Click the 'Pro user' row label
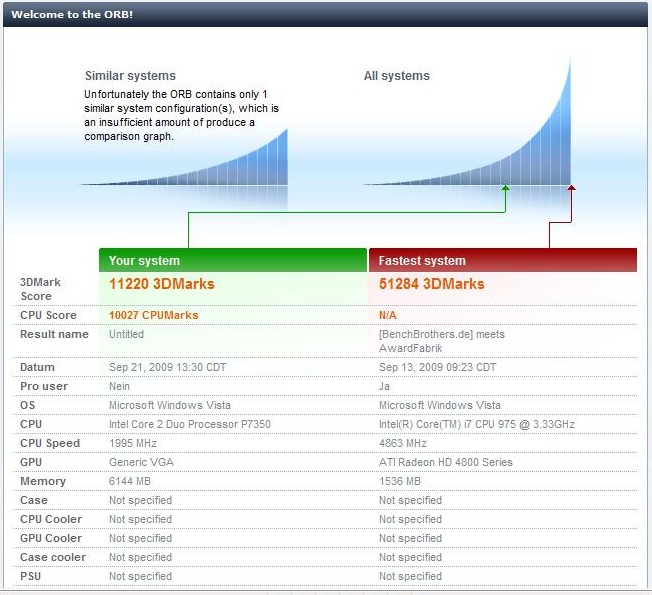652x595 pixels. coord(44,386)
